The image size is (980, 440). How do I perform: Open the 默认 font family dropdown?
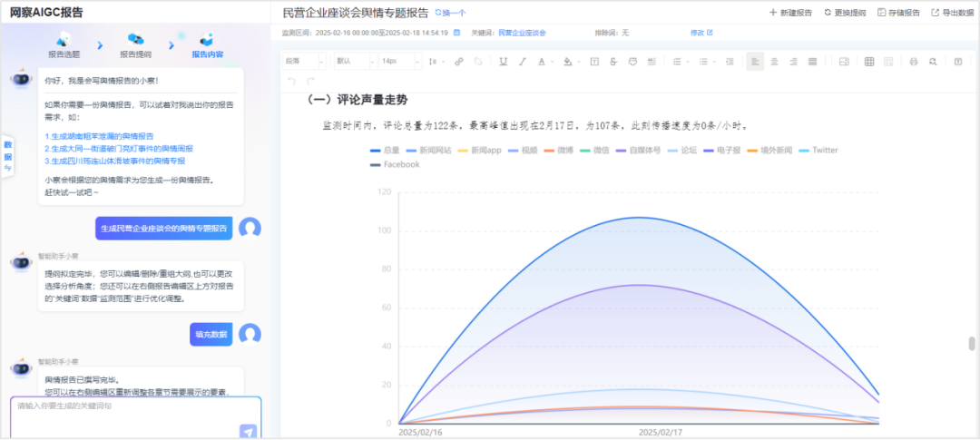pos(355,62)
